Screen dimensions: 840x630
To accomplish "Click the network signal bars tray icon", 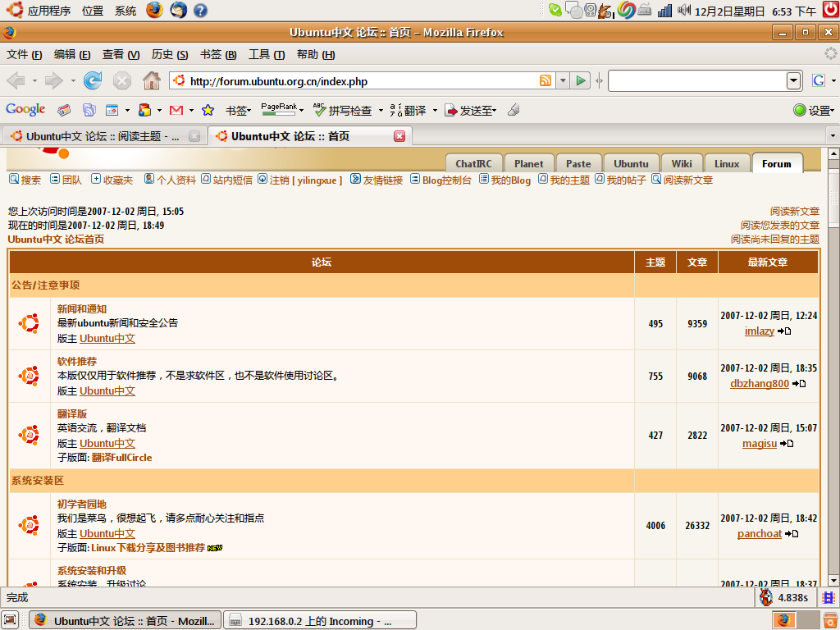I will [x=664, y=10].
